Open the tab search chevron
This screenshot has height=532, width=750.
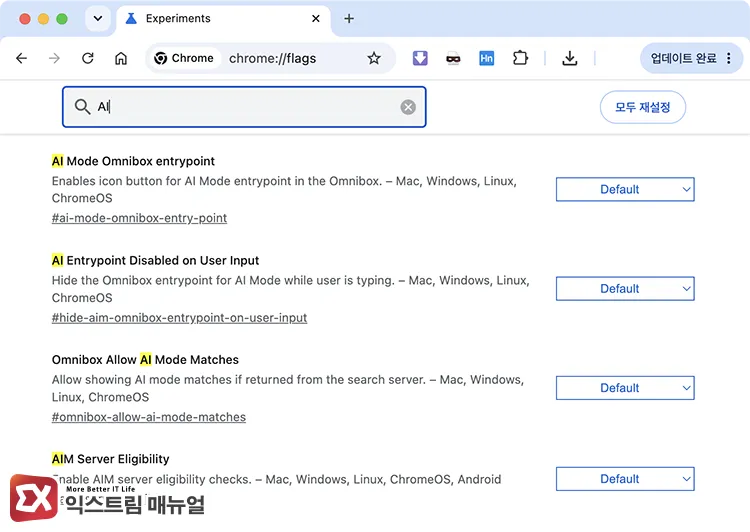(98, 19)
